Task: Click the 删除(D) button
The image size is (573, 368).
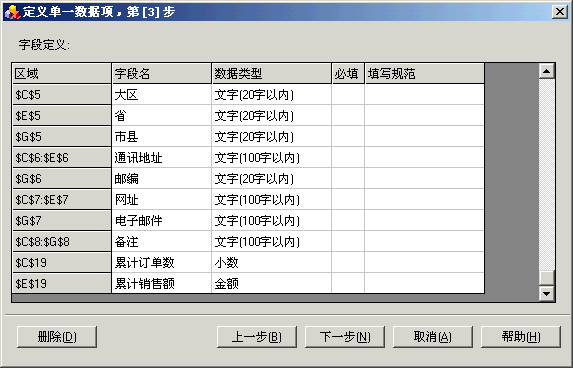Action: pos(57,337)
